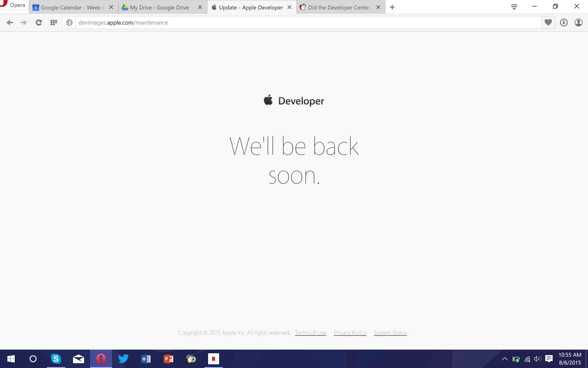The width and height of the screenshot is (588, 368).
Task: Open the Opera menu button
Action: pyautogui.click(x=14, y=5)
